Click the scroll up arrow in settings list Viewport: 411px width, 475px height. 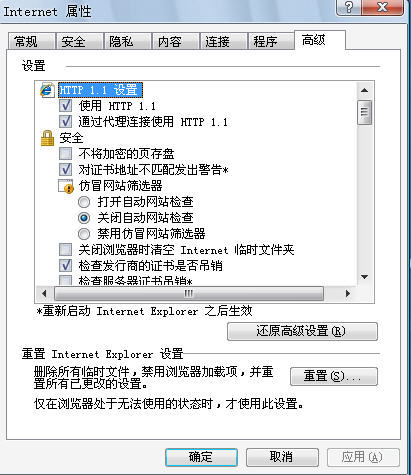point(364,90)
